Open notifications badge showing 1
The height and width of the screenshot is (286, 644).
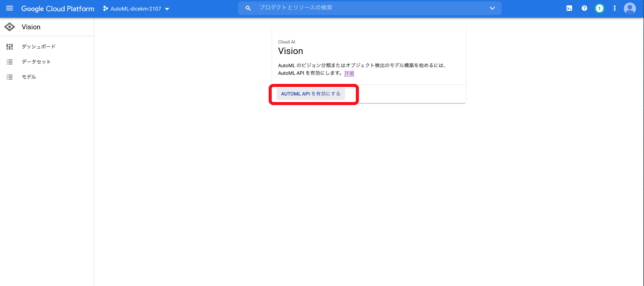(599, 8)
